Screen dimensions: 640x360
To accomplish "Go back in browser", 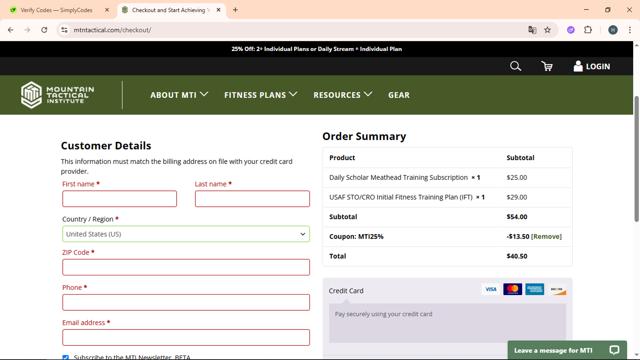I will [11, 30].
